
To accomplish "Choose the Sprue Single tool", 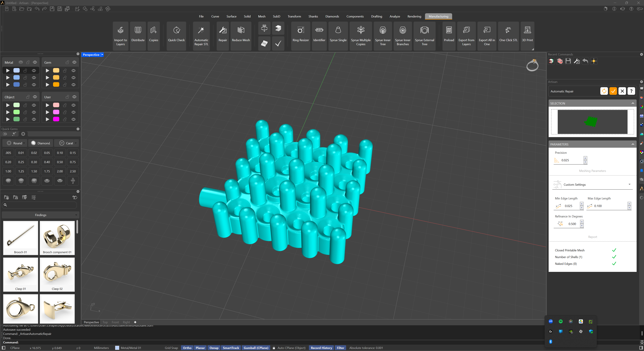I will coord(338,36).
